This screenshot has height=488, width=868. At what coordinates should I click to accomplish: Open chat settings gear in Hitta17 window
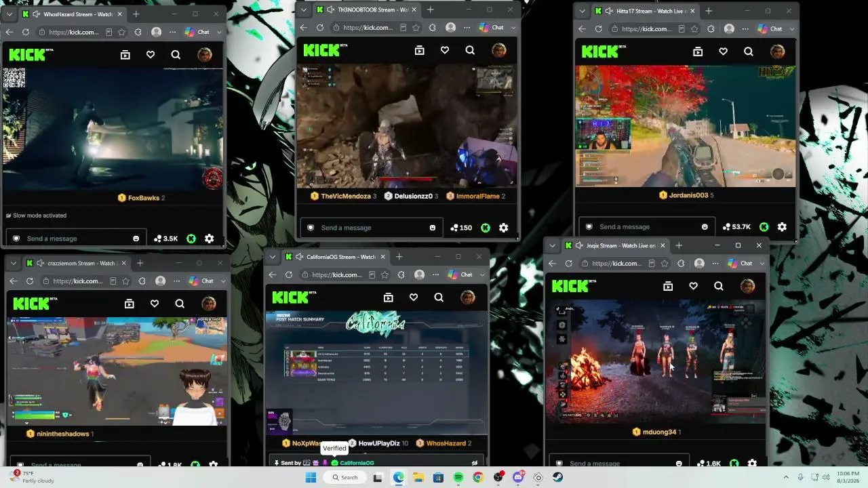point(782,227)
